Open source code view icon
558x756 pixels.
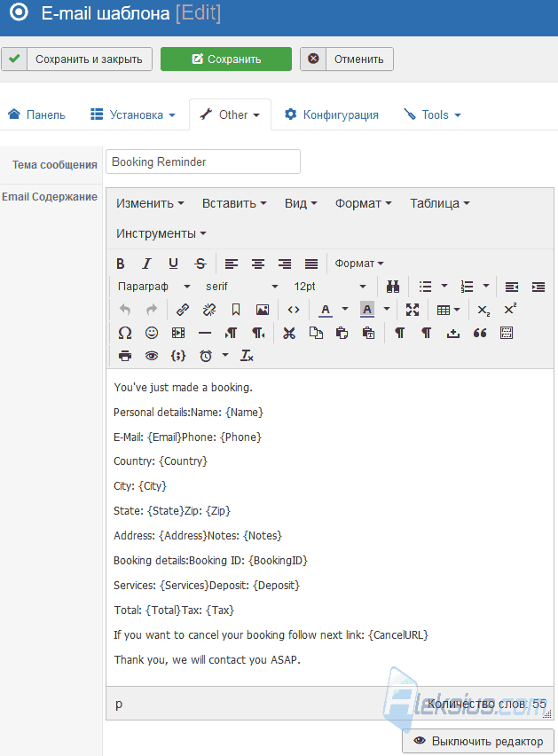[294, 310]
